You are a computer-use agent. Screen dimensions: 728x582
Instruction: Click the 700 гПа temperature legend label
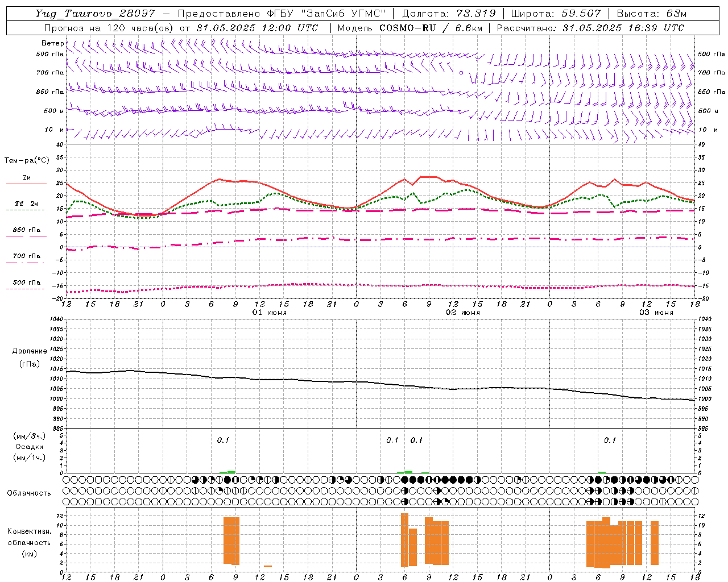(x=27, y=256)
